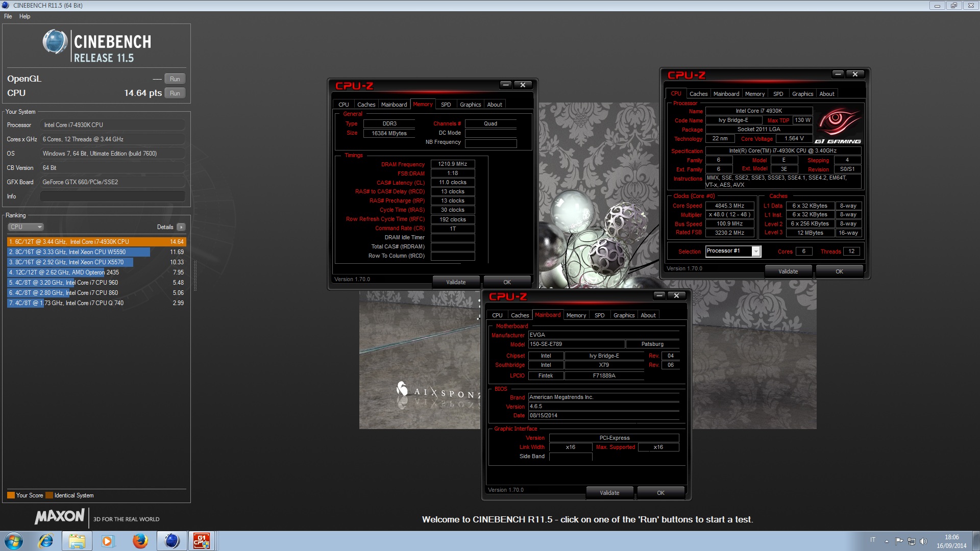Open SPD tab in Memory CPU-Z window
Image resolution: width=980 pixels, height=551 pixels.
(x=446, y=105)
